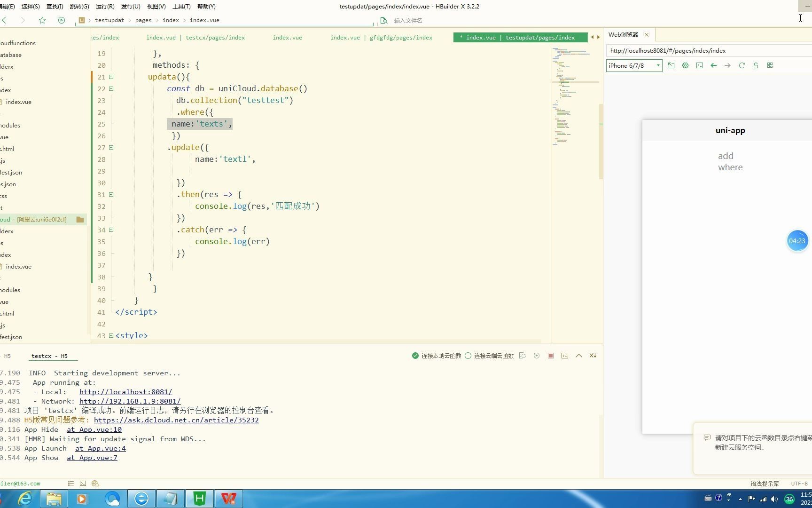Switch to the index.vue | gfdgfdg/pages/index tab
Viewport: 812px width, 508px height.
coord(381,37)
